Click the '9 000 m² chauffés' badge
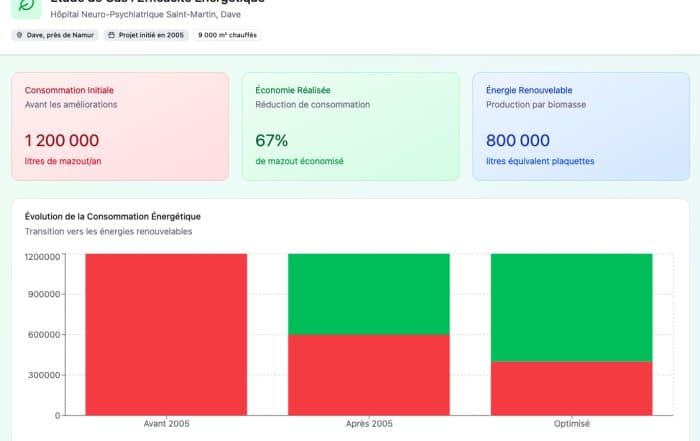The image size is (700, 441). pyautogui.click(x=227, y=35)
